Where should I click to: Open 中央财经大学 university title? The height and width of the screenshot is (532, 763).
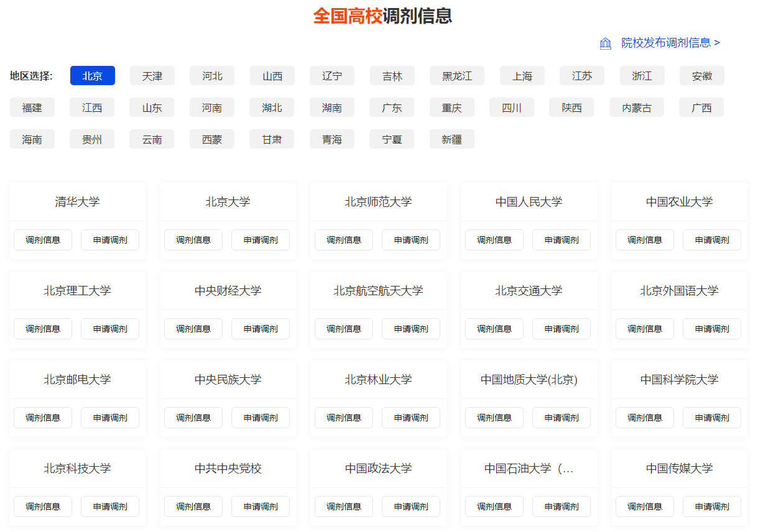228,290
